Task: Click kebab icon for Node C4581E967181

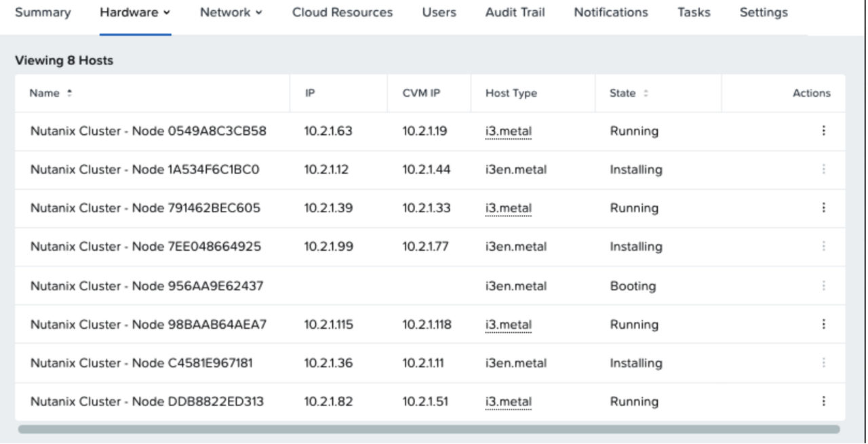Action: [x=823, y=363]
